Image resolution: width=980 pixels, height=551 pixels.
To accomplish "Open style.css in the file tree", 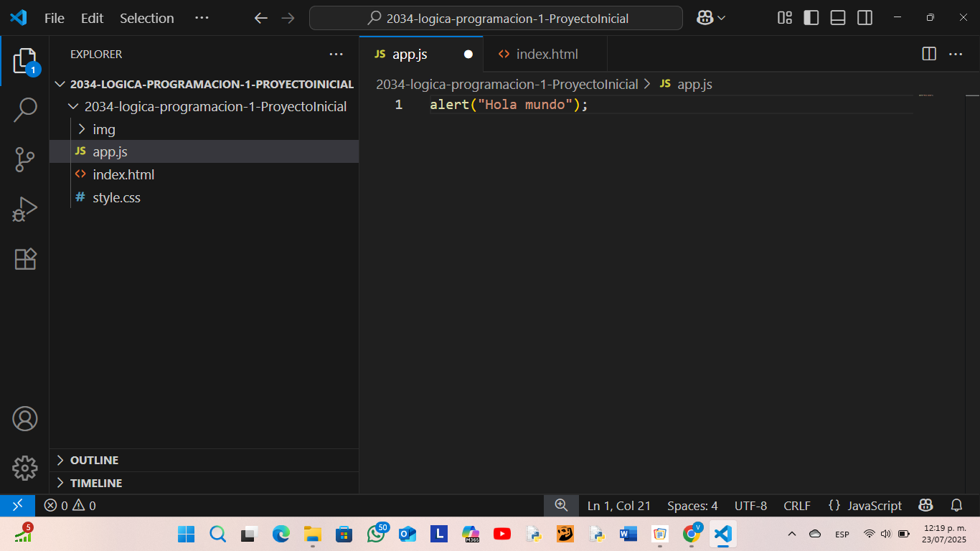I will 204,197.
